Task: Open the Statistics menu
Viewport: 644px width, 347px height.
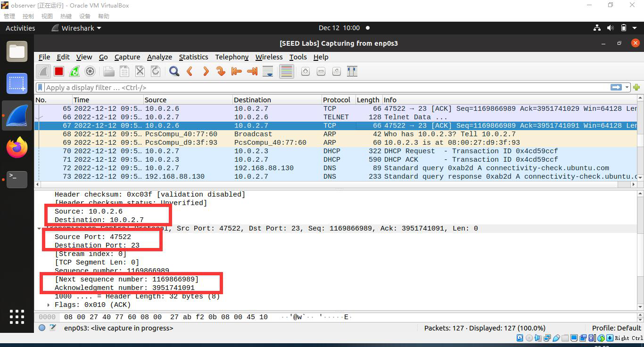Action: pos(194,57)
